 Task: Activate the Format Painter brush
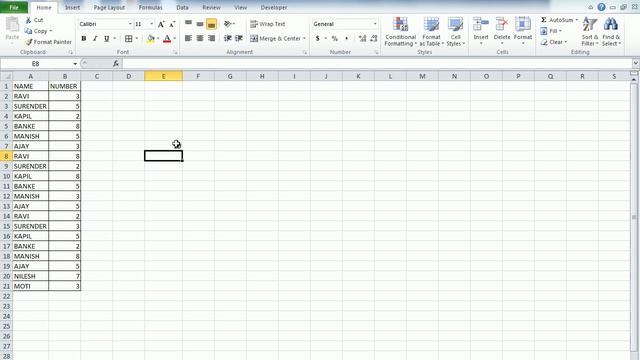[x=29, y=42]
